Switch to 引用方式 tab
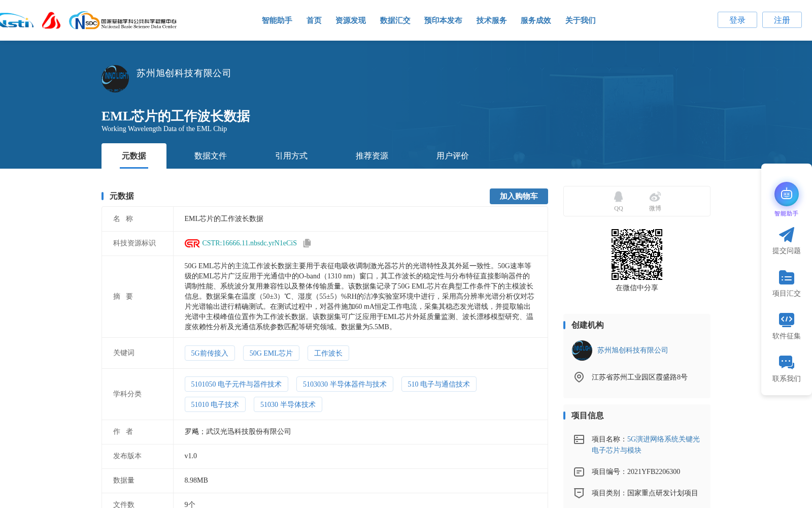This screenshot has width=812, height=508. (291, 156)
